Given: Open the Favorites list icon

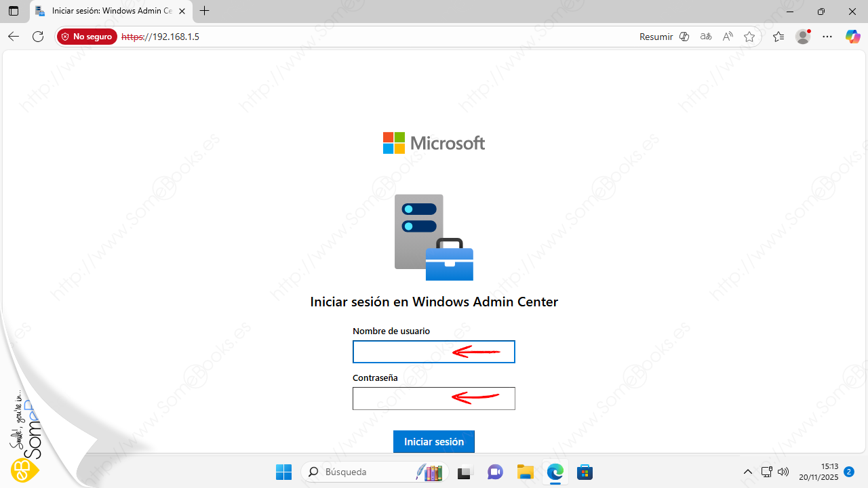Looking at the screenshot, I should point(778,37).
